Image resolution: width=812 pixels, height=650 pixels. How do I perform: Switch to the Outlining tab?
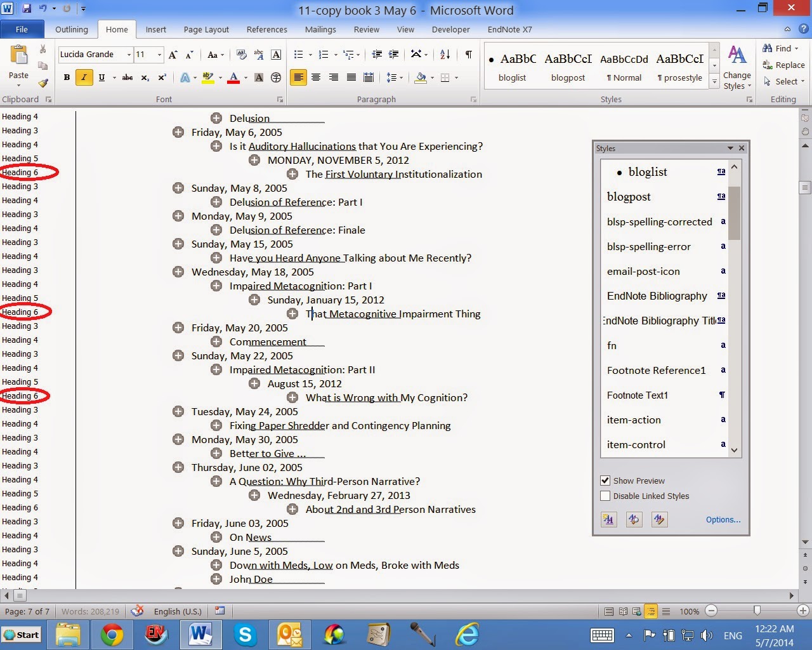[x=72, y=29]
